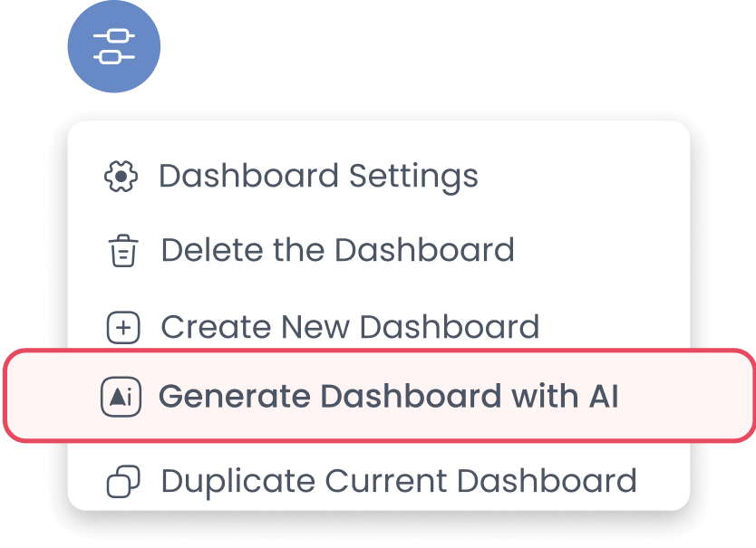Select Generate Dashboard with AI

click(388, 397)
